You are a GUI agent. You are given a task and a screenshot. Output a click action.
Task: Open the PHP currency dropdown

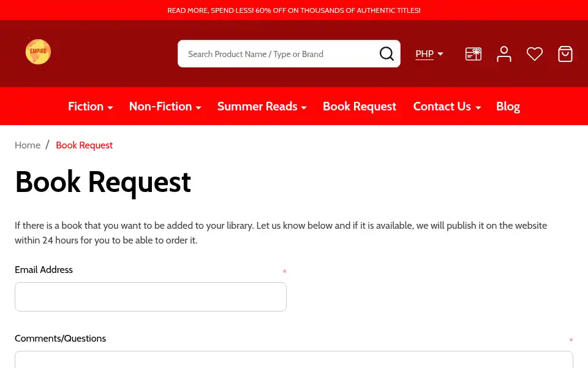(x=429, y=54)
